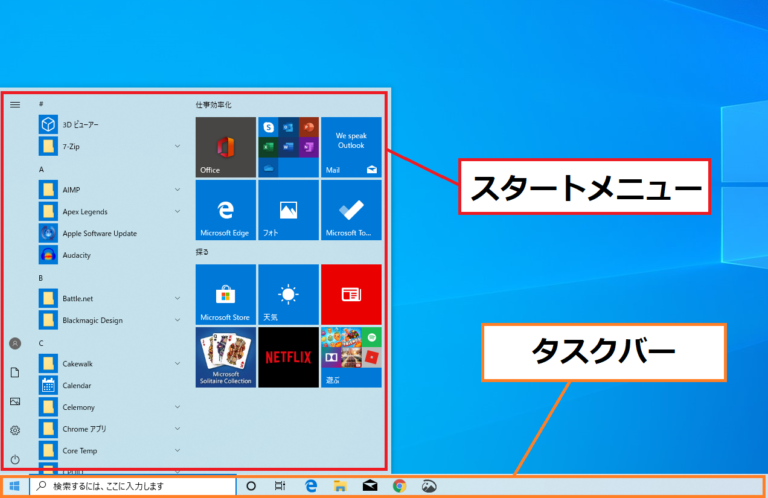The width and height of the screenshot is (768, 498).
Task: Select the 探る group heading
Action: pos(202,252)
